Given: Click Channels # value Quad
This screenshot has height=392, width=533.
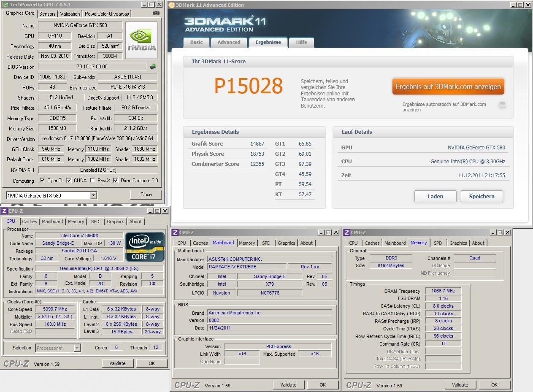Looking at the screenshot, I should pos(475,258).
